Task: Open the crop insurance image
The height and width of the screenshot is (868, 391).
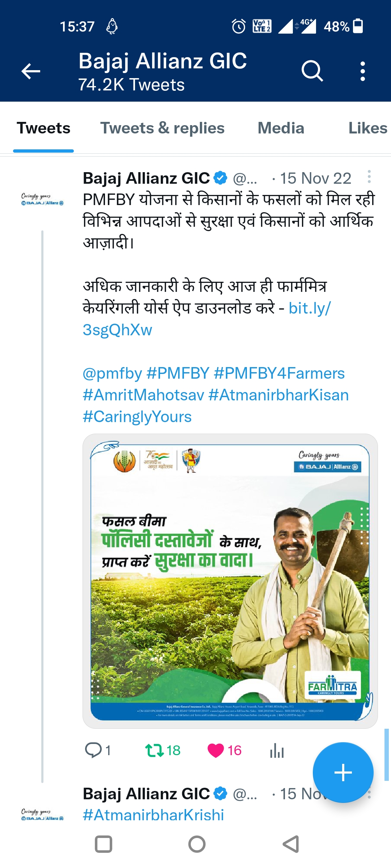Action: [x=230, y=581]
